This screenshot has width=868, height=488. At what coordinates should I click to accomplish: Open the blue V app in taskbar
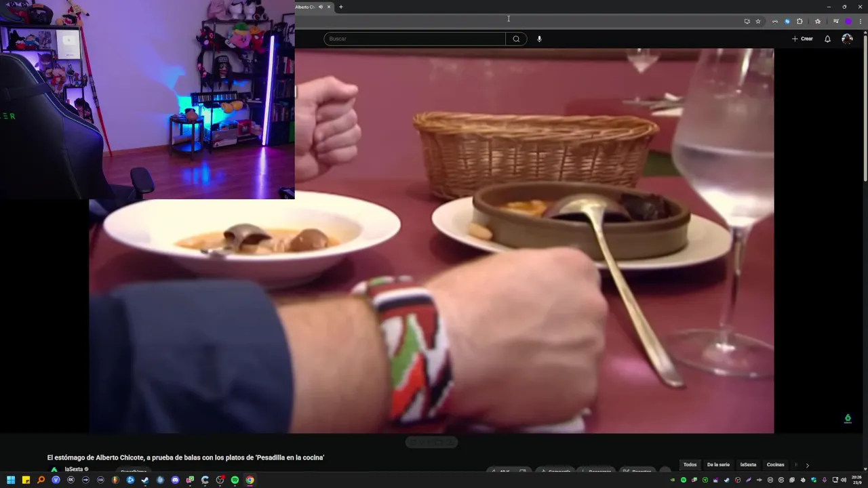click(56, 480)
